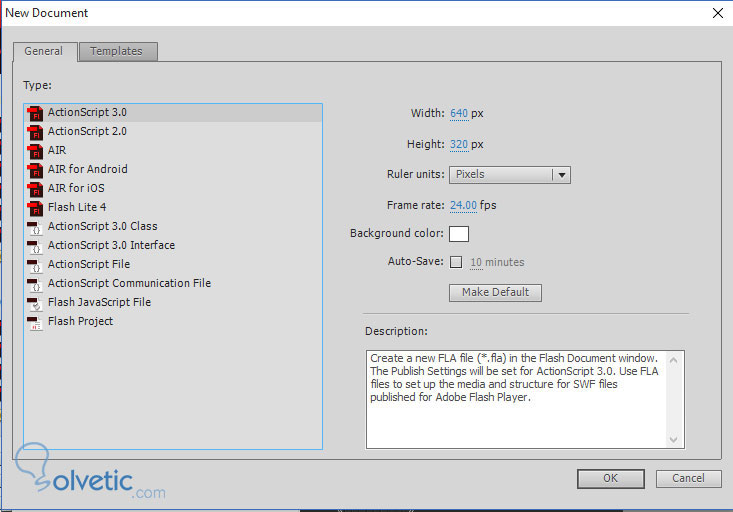
Task: Click the ActionScript File icon
Action: pyautogui.click(x=35, y=265)
